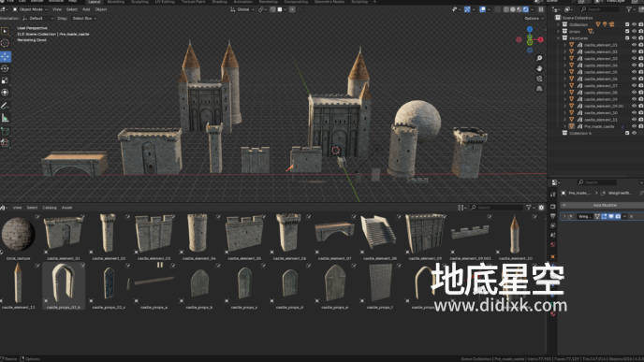The width and height of the screenshot is (644, 362).
Task: Open asset browser settings gear
Action: click(541, 208)
